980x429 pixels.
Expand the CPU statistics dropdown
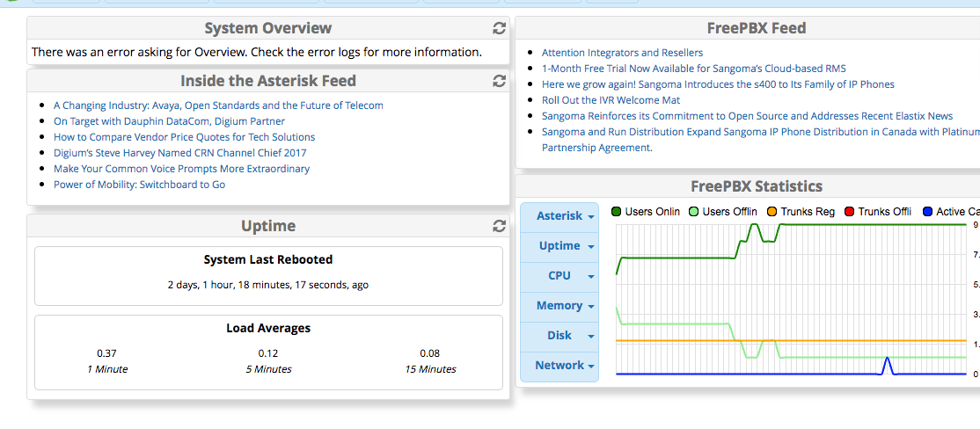coord(559,275)
